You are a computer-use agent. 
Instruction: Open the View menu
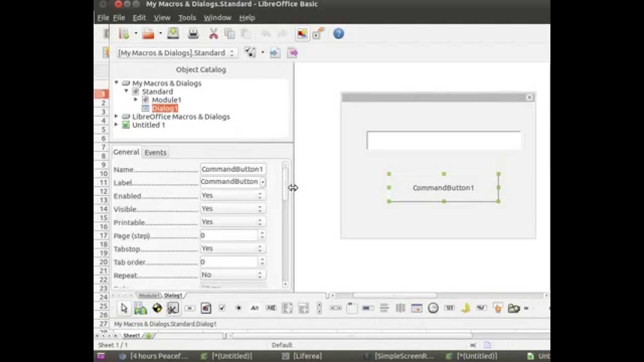tap(162, 18)
